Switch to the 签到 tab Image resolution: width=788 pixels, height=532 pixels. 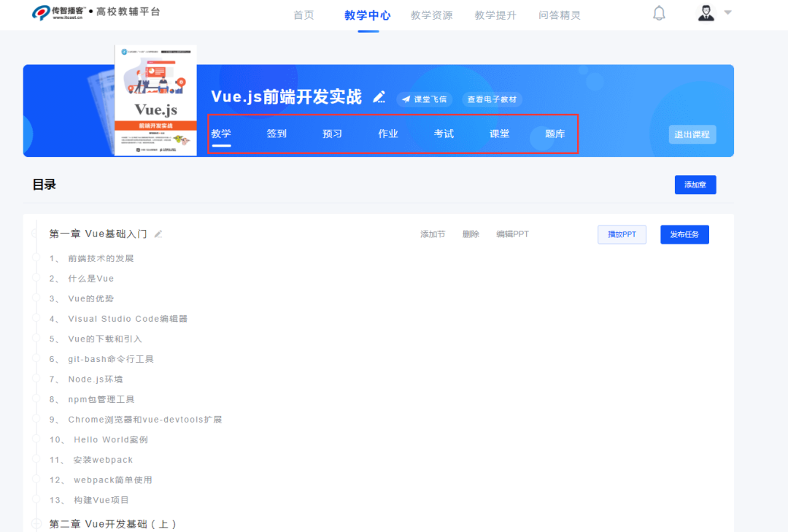[277, 134]
